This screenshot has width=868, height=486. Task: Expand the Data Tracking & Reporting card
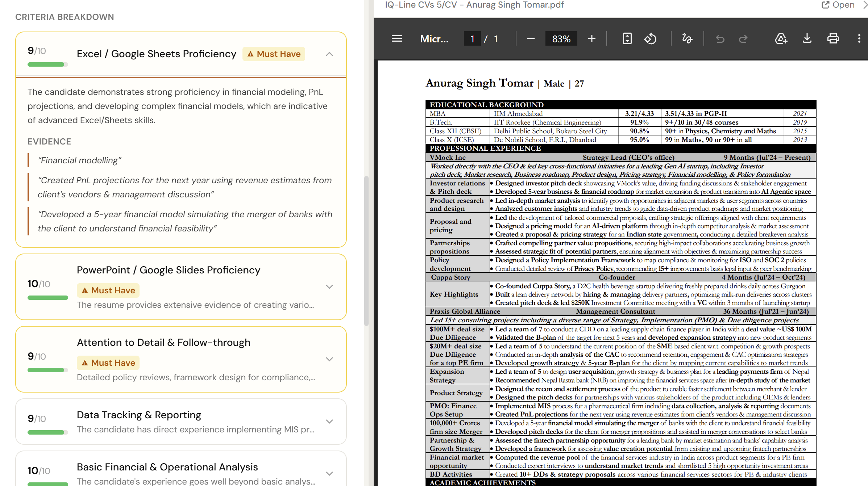click(x=329, y=422)
